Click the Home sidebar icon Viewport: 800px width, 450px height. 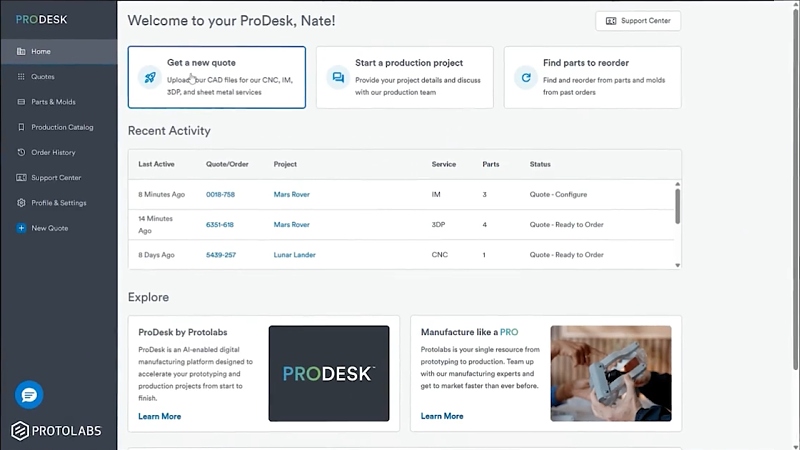[x=21, y=52]
